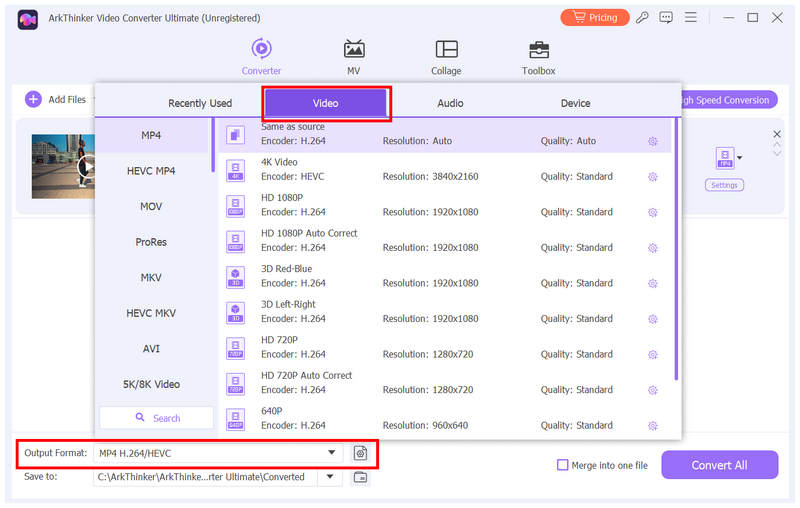Play the video thumbnail preview
Image resolution: width=800 pixels, height=508 pixels.
pyautogui.click(x=88, y=167)
